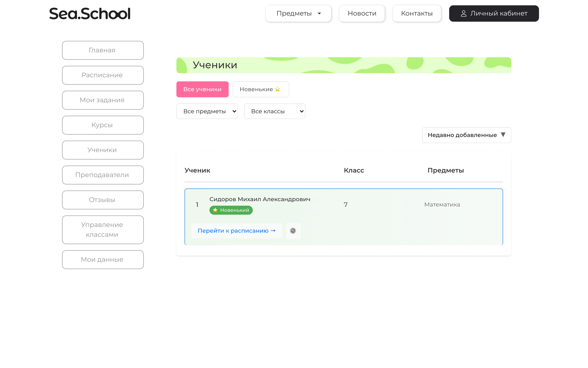
Task: Open Личный кабинет
Action: point(494,13)
